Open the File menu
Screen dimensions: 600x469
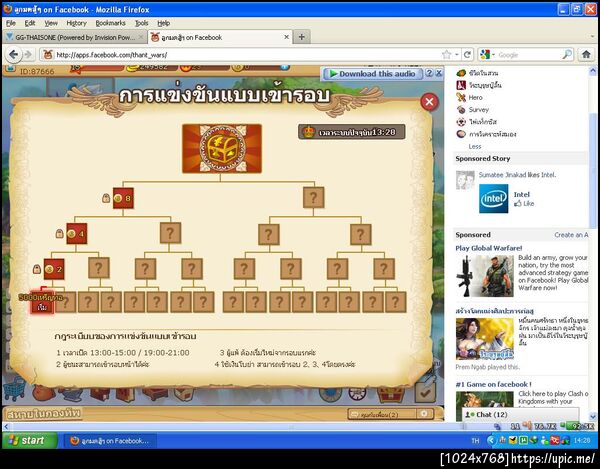click(x=11, y=23)
